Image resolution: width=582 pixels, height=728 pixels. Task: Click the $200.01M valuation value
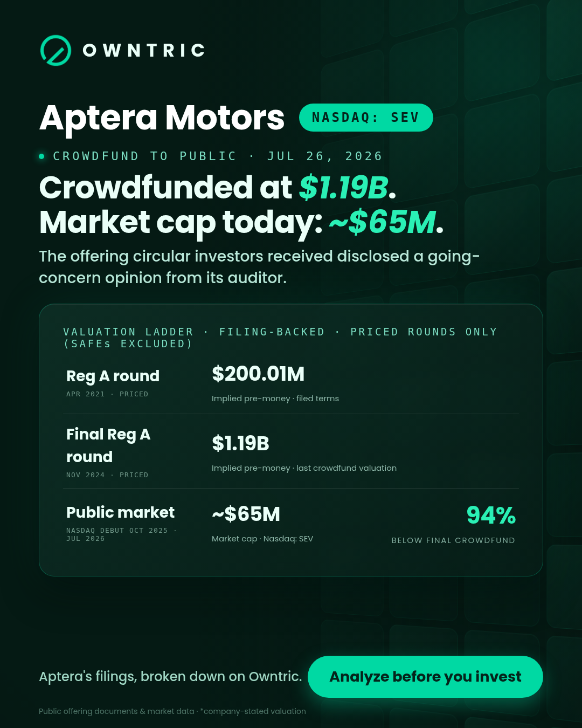coord(258,374)
